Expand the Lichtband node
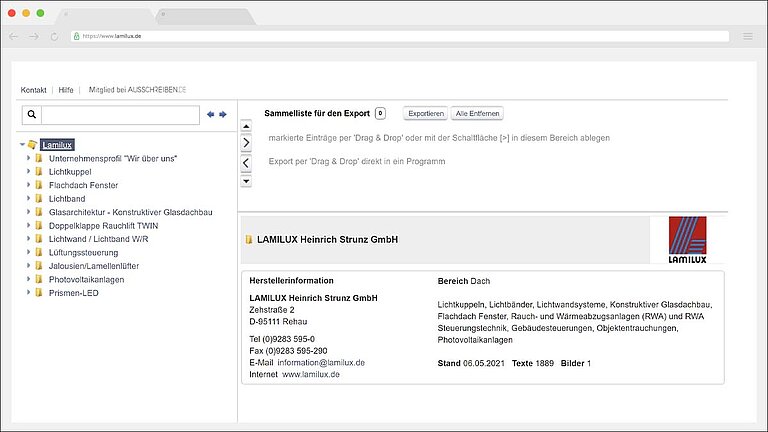Screen dimensions: 768x432 click(x=28, y=198)
